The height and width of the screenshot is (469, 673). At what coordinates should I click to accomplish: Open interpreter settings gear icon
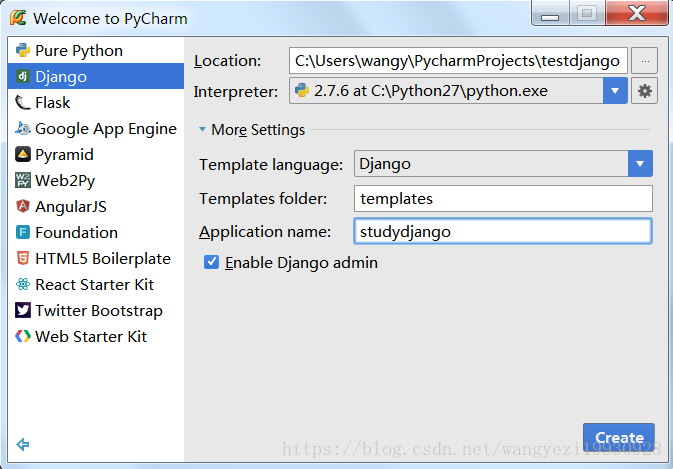tap(644, 91)
